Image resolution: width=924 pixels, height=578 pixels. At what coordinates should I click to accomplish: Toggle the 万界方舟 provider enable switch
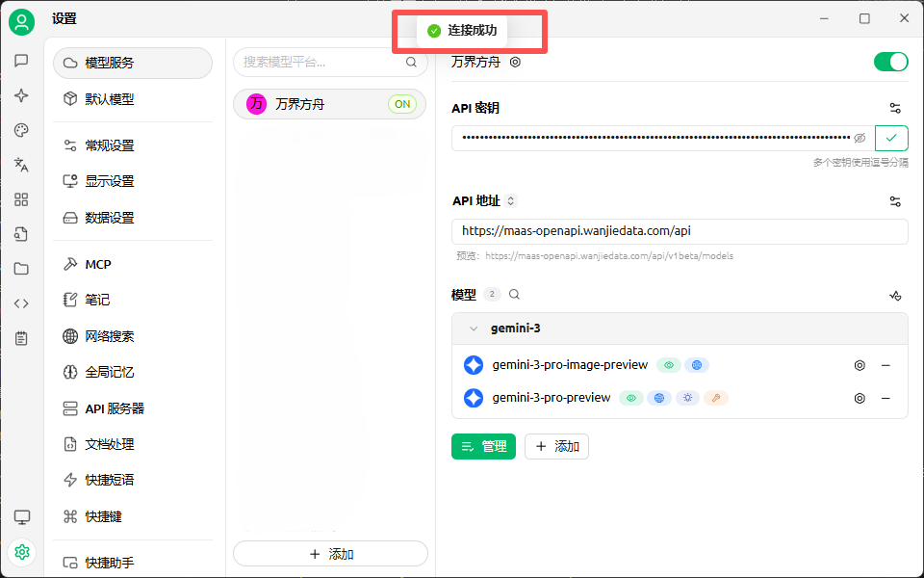click(x=890, y=62)
